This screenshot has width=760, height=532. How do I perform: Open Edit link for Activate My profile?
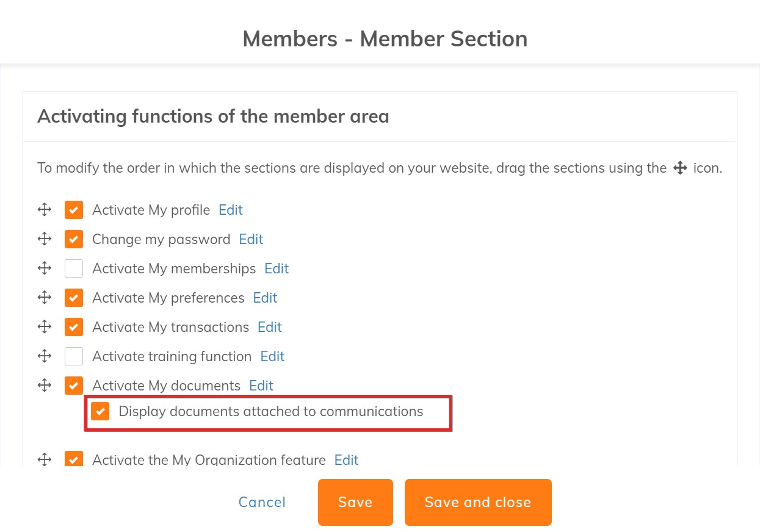tap(231, 210)
